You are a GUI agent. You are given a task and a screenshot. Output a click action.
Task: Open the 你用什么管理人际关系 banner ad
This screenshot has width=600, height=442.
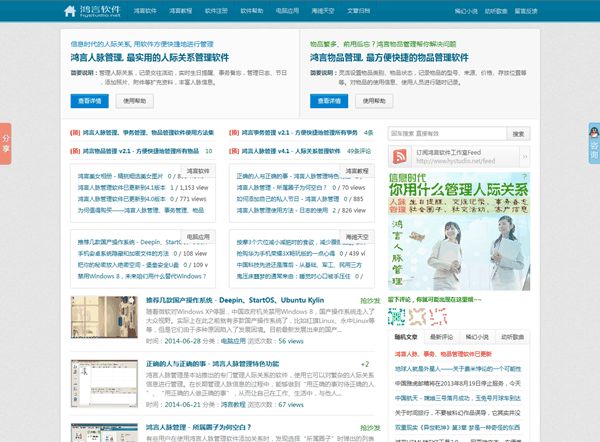[x=459, y=231]
